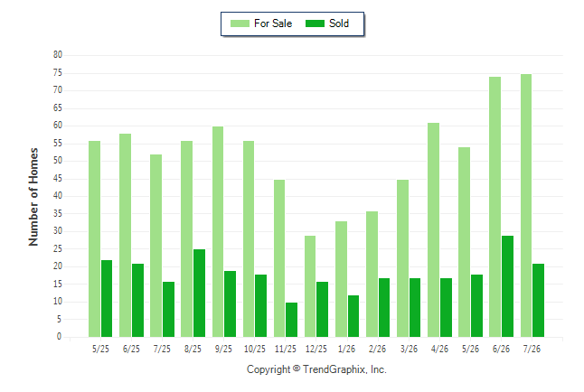Click the For Sale legend color swatch
The width and height of the screenshot is (584, 392).
240,23
